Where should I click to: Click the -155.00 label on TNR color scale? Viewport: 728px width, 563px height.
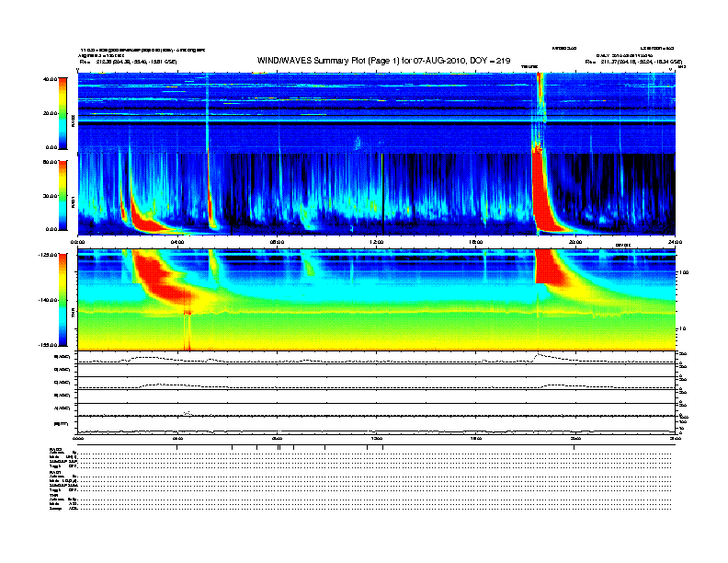(x=49, y=345)
